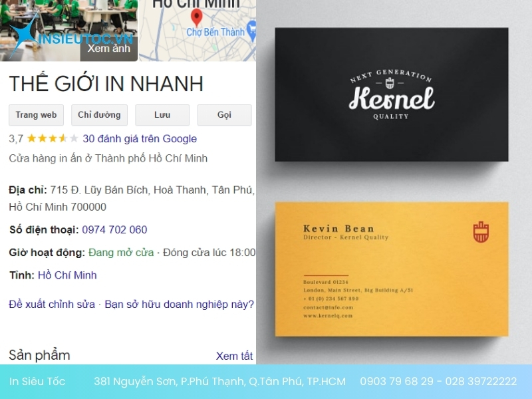The width and height of the screenshot is (532, 399).
Task: Click Đề xuất chỉnh sửa link
Action: tap(52, 305)
